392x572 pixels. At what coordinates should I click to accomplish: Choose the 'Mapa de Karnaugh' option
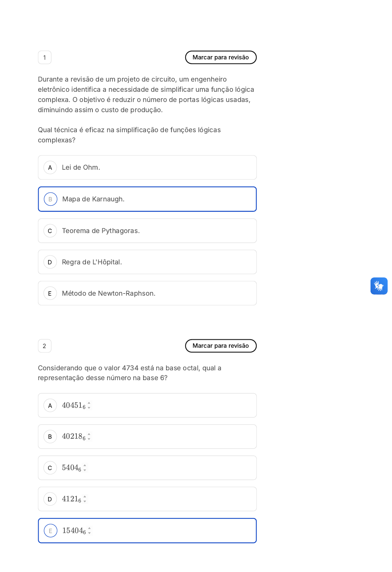(147, 199)
